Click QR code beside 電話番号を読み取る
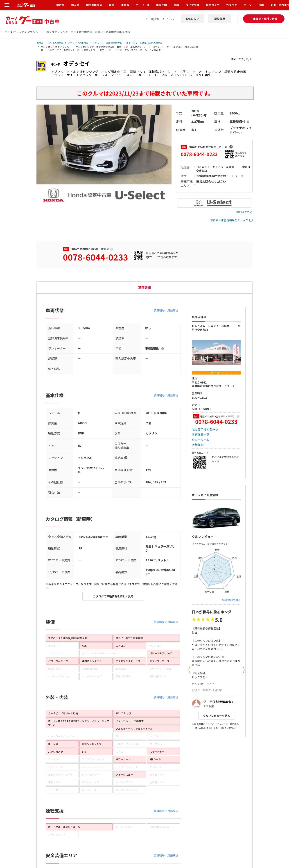 pos(229,154)
